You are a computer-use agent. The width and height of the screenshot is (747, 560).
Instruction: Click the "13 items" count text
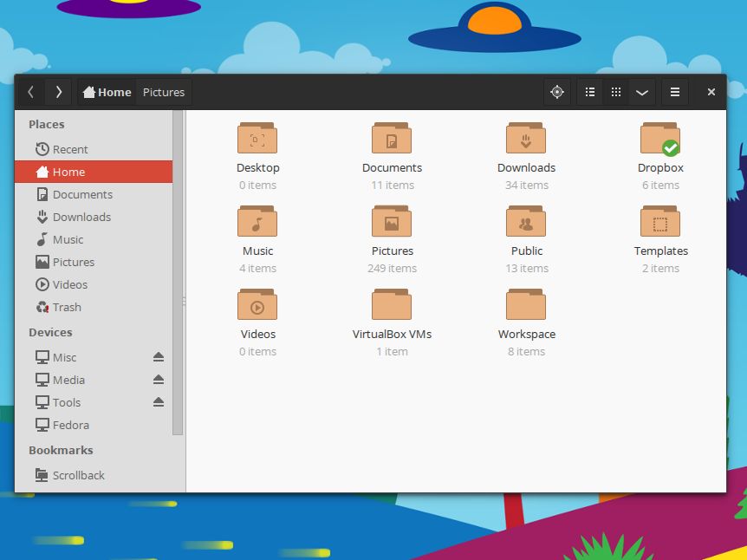coord(527,269)
